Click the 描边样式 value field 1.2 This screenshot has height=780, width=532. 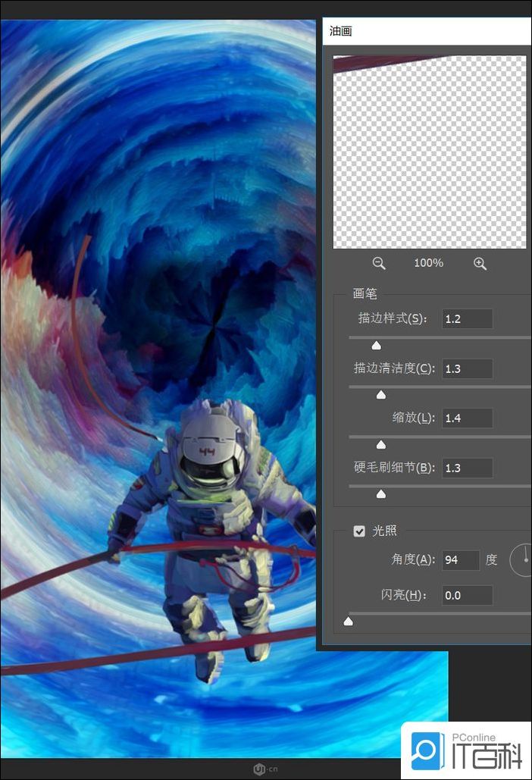[x=468, y=319]
